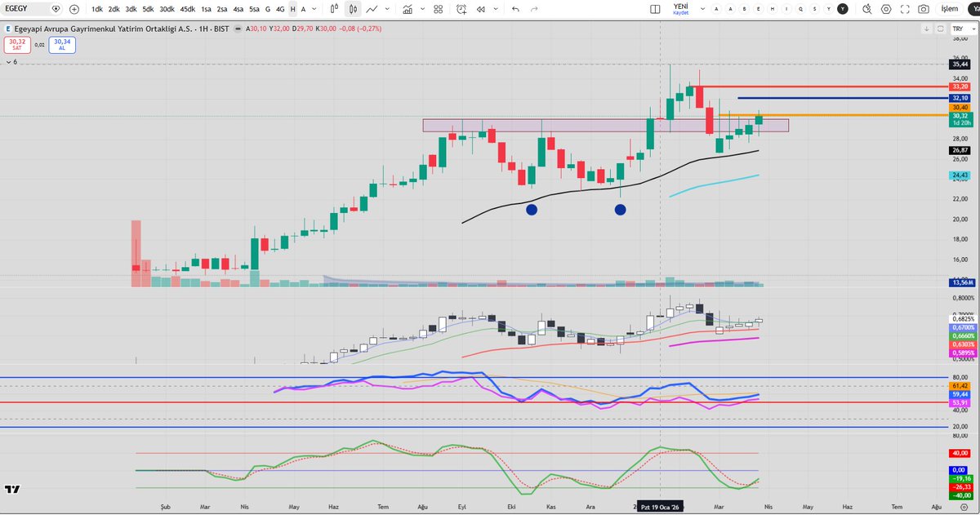Select the G daily interval
This screenshot has height=515, width=980.
pos(268,9)
